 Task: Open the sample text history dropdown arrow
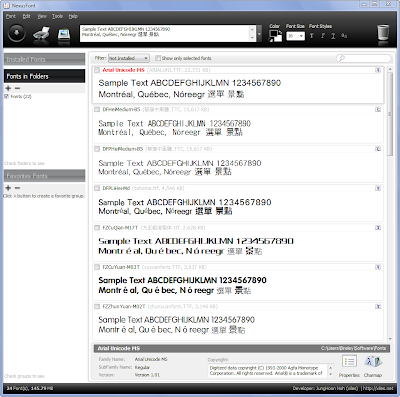click(x=259, y=34)
